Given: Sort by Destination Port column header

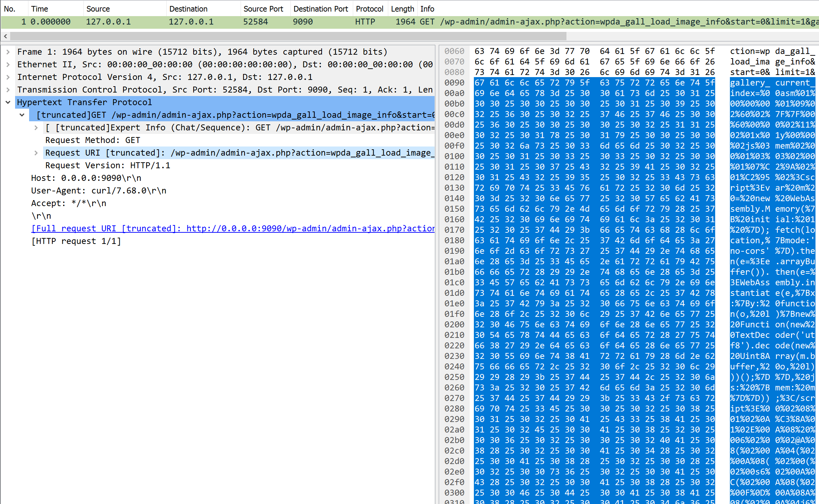Looking at the screenshot, I should (x=320, y=9).
